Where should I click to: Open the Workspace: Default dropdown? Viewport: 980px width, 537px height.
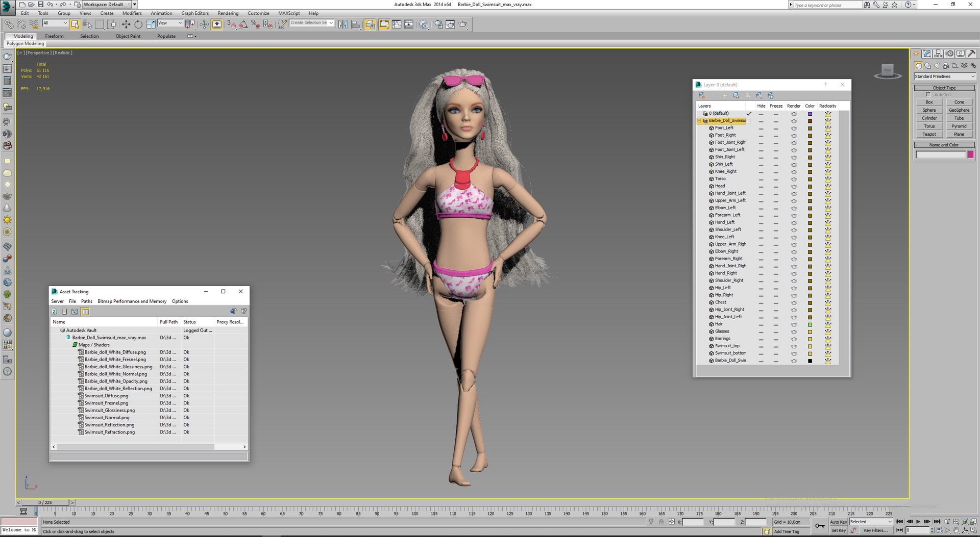click(x=106, y=4)
